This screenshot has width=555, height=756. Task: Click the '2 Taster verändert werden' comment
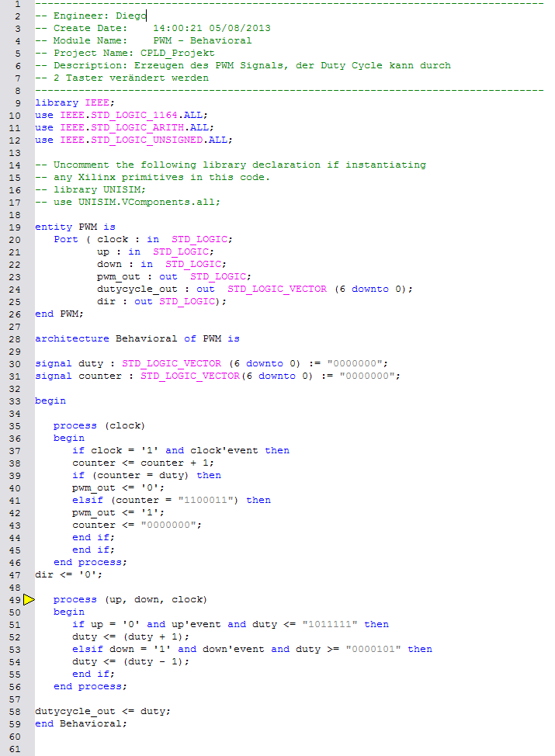tap(122, 78)
